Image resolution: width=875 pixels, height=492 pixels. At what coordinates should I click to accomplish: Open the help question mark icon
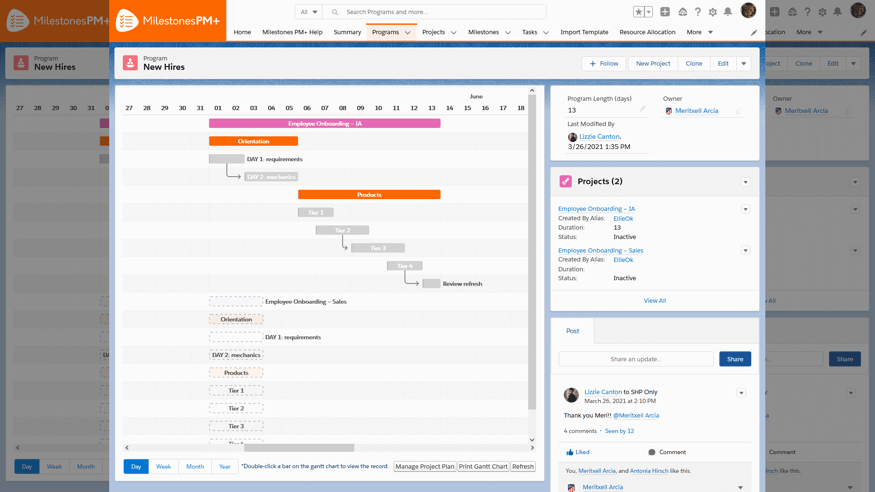pos(698,12)
